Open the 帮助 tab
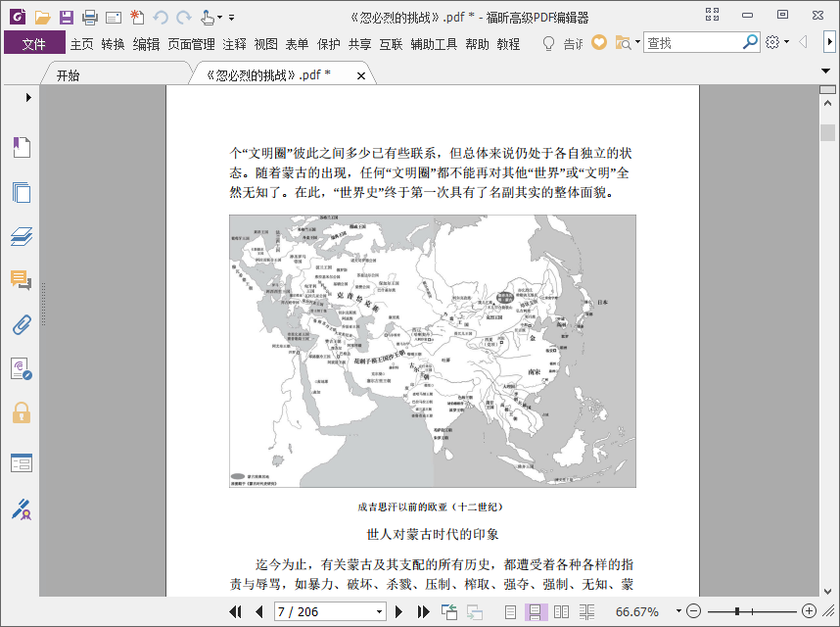The height and width of the screenshot is (627, 840). tap(477, 44)
